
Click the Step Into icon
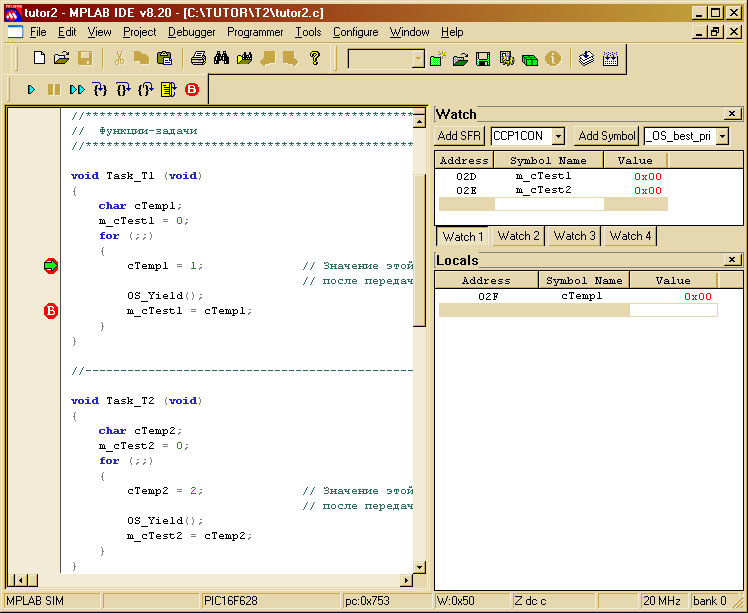click(x=100, y=89)
